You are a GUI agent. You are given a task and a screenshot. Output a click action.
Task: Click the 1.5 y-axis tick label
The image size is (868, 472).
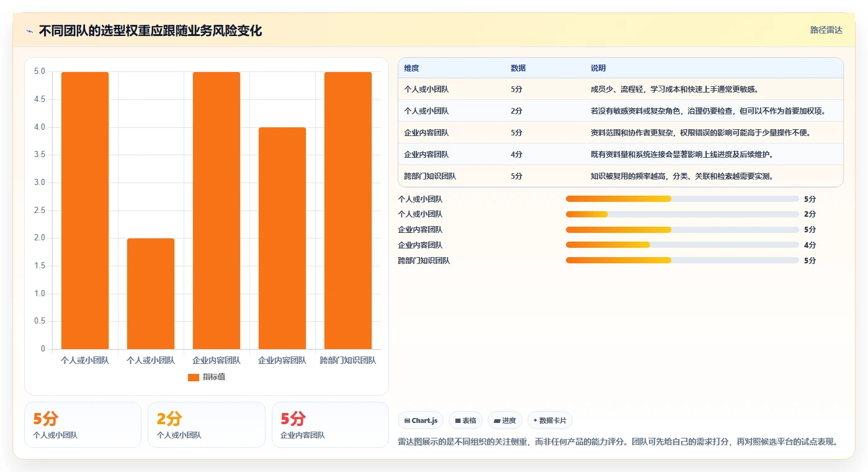point(39,266)
